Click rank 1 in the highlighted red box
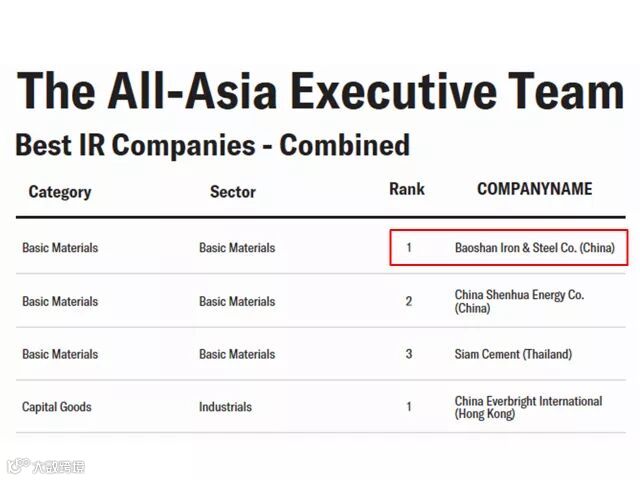 click(x=408, y=247)
